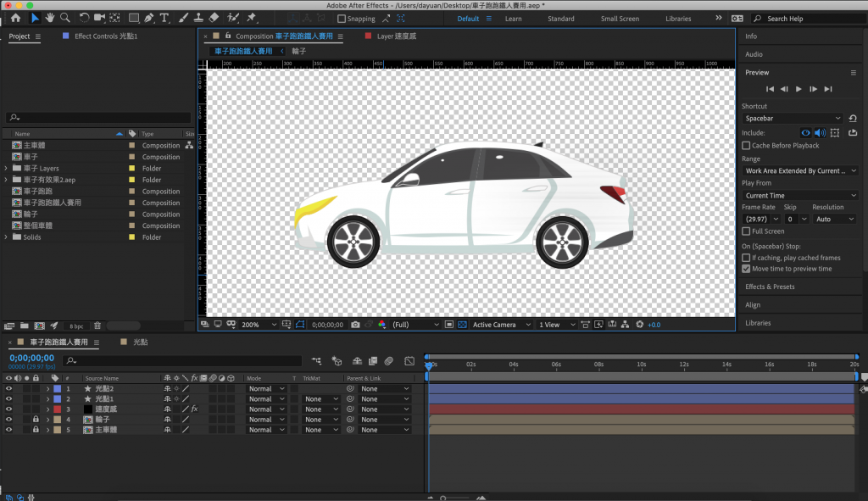Image resolution: width=868 pixels, height=501 pixels.
Task: Choose the Pen tool in toolbar
Action: click(148, 18)
